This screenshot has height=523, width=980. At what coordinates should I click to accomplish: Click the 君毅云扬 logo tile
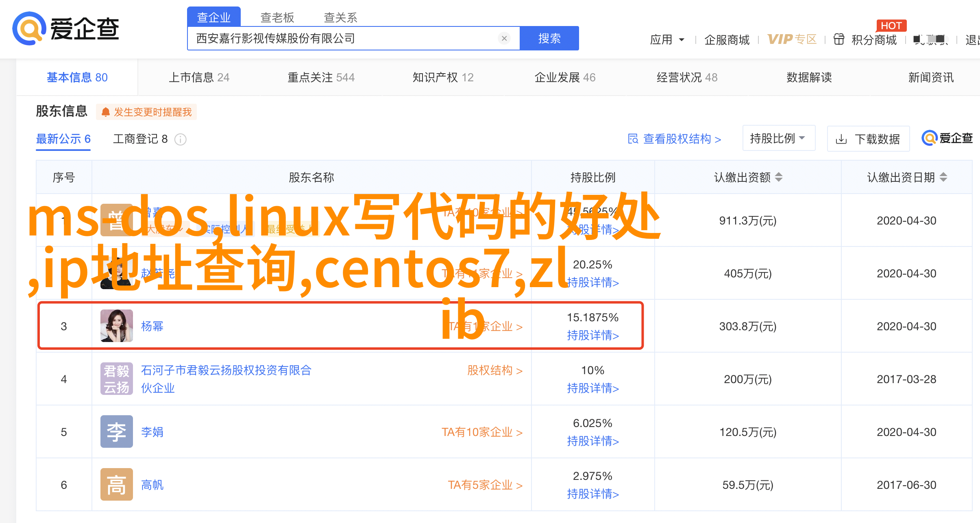coord(117,379)
